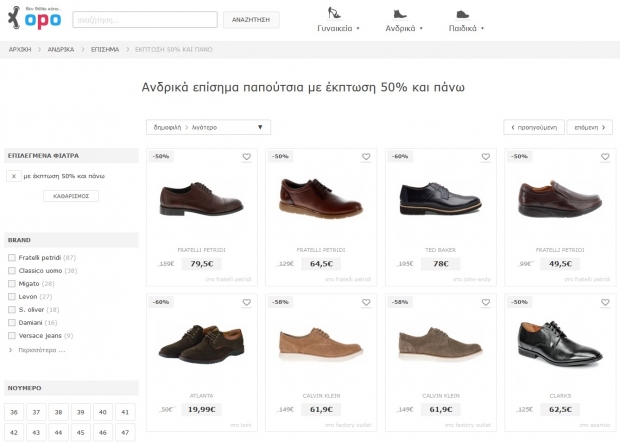This screenshot has height=444, width=620.
Task: Go to ΑΡΧΙΚΗ breadcrumb
Action: [20, 49]
